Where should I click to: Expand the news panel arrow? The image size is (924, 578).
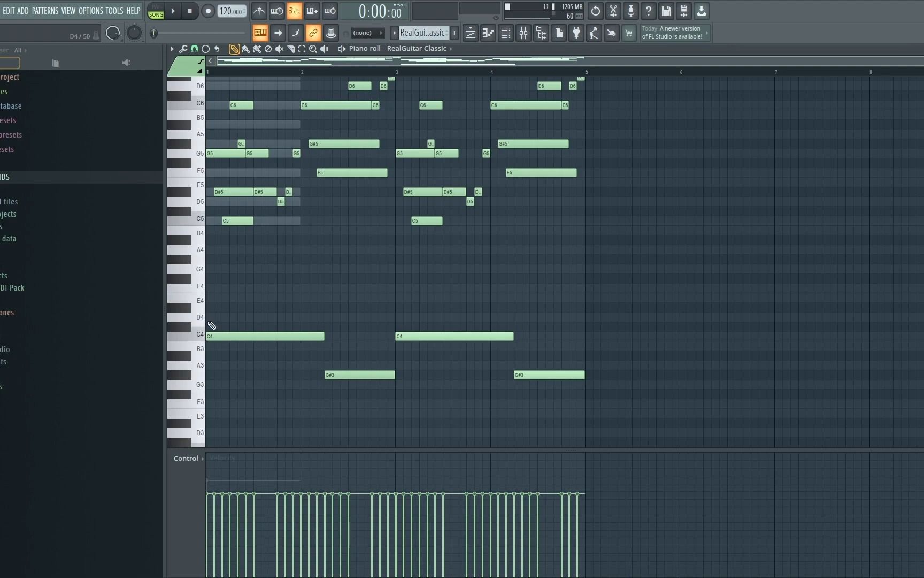point(707,33)
